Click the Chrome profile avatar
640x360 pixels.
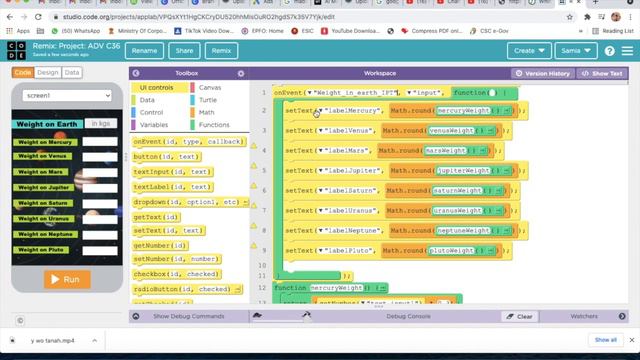pyautogui.click(x=616, y=17)
